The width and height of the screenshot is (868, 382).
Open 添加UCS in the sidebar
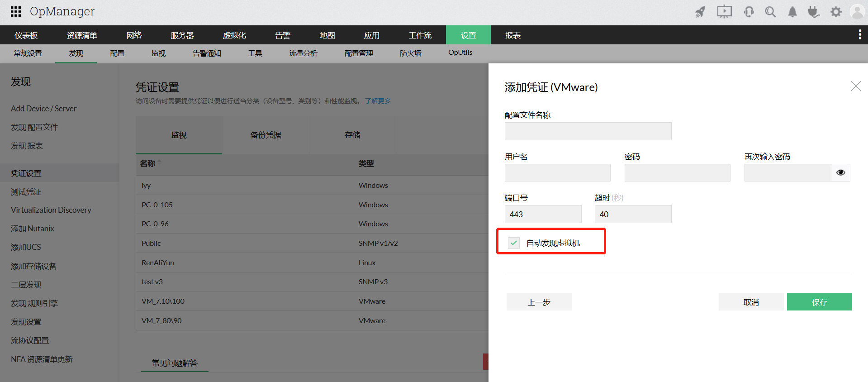tap(26, 247)
